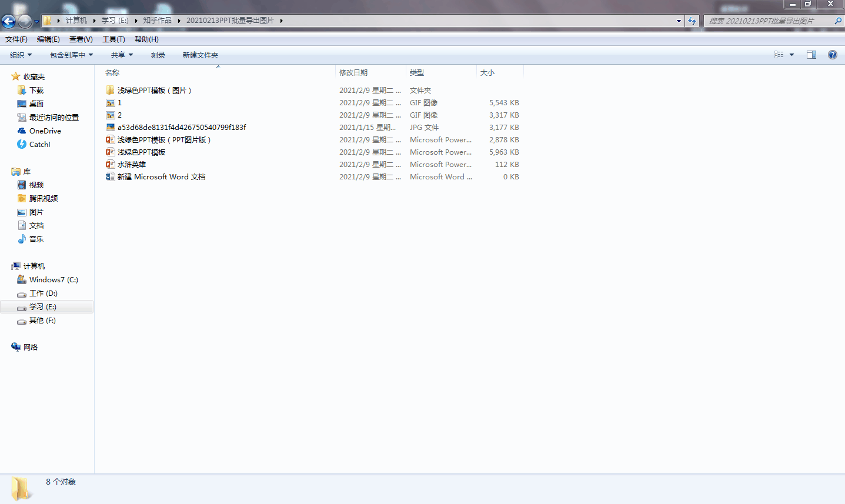Sort by 大小 column header
845x504 pixels.
487,73
